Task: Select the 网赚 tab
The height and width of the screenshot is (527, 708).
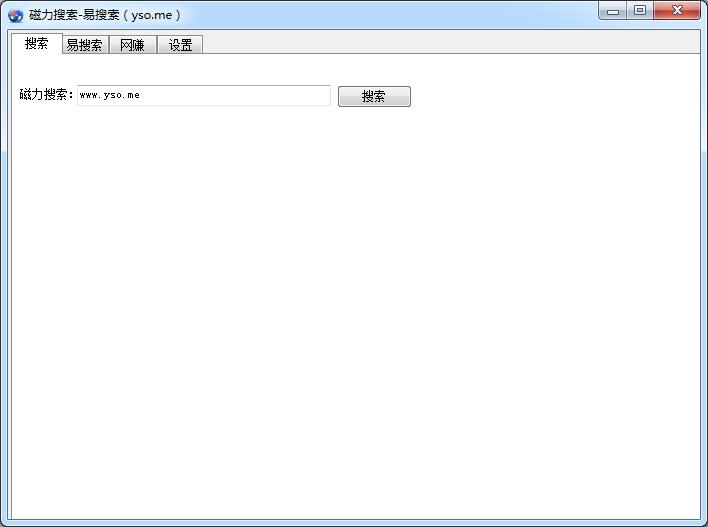Action: [132, 45]
